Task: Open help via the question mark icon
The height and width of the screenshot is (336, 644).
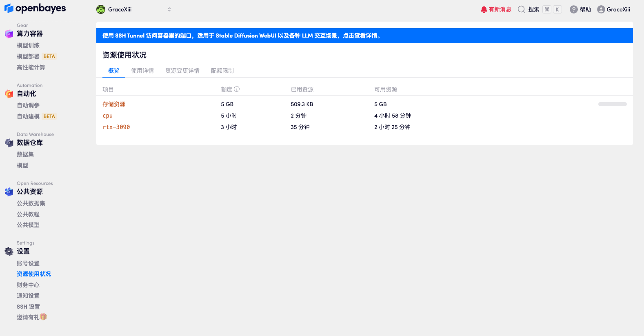Action: click(573, 9)
